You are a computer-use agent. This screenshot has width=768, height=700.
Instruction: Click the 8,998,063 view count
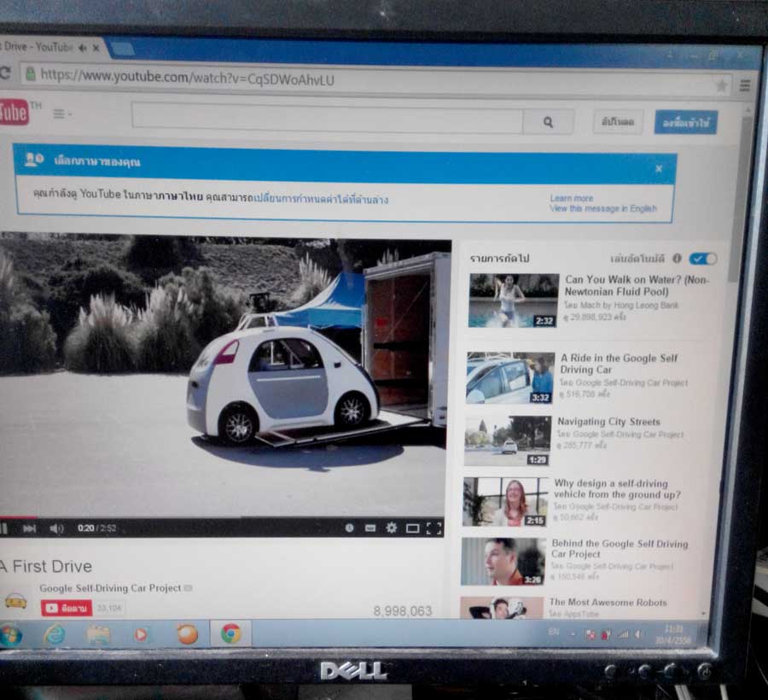[x=403, y=611]
